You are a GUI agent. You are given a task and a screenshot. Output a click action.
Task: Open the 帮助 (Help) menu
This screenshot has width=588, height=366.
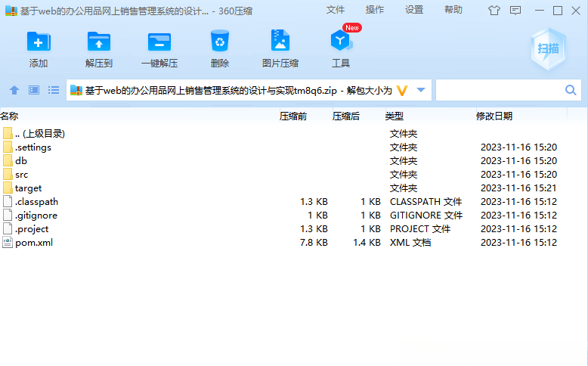tap(453, 10)
